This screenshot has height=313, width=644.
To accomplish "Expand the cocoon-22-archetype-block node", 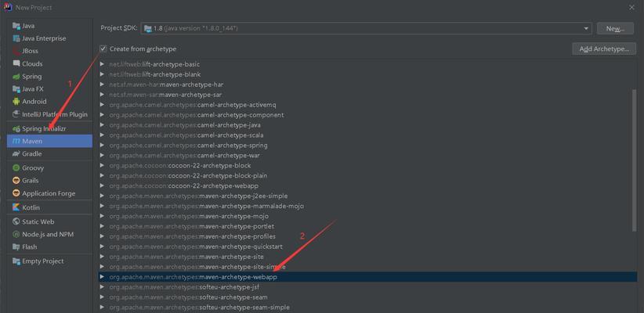I will point(102,166).
